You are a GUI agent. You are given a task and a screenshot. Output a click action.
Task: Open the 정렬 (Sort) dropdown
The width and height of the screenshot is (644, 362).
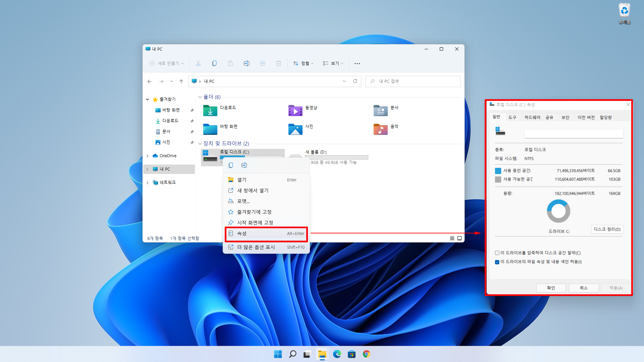pyautogui.click(x=303, y=63)
